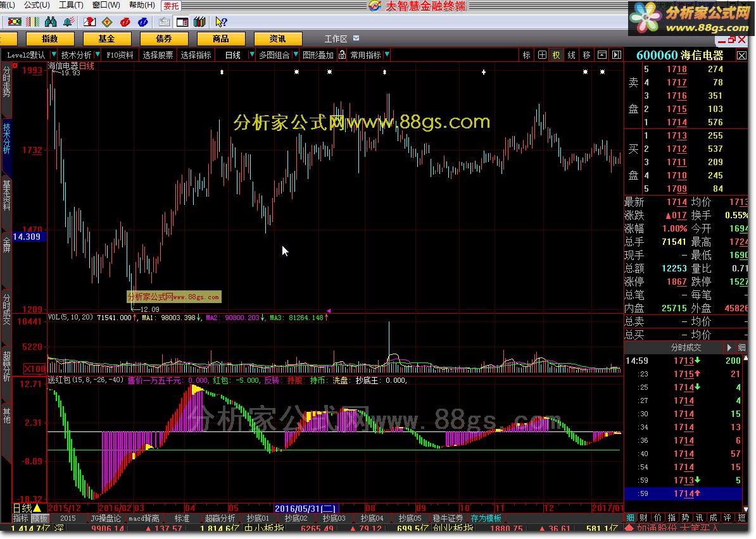The width and height of the screenshot is (756, 539).
Task: Open the 基本资料 vertical side tab
Action: [7, 195]
